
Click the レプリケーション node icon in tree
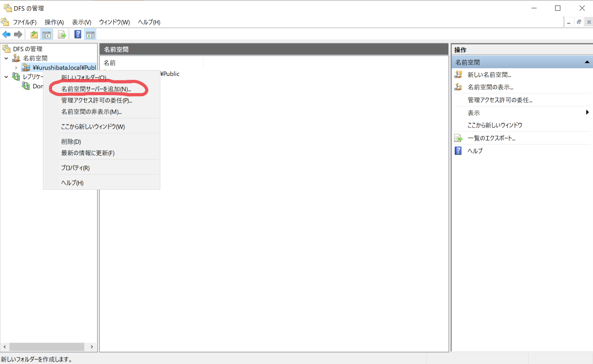point(16,77)
